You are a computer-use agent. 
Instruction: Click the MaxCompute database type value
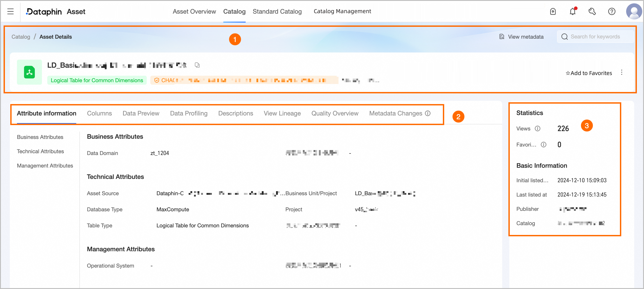tap(173, 210)
